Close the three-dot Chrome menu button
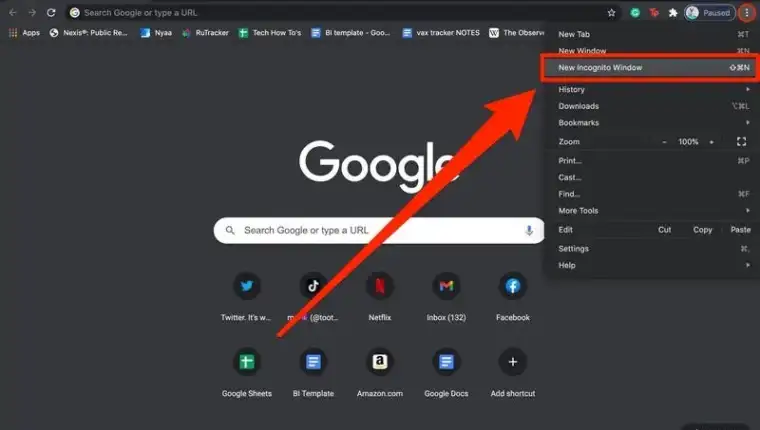Image resolution: width=760 pixels, height=430 pixels. pyautogui.click(x=747, y=13)
